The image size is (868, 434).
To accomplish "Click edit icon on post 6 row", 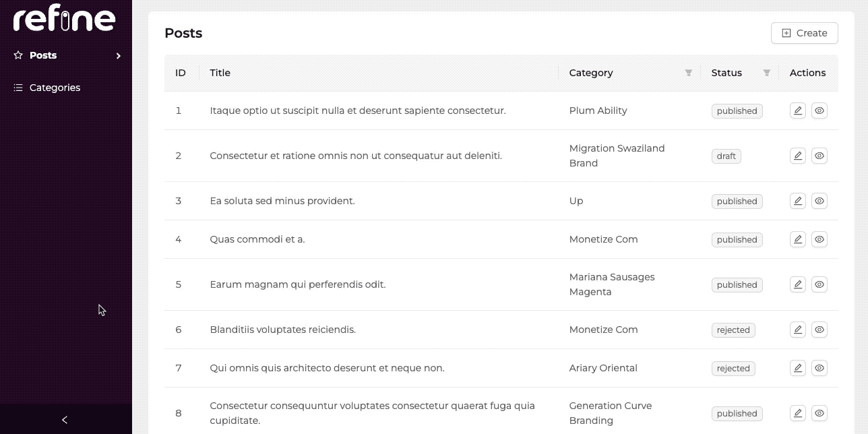I will click(797, 330).
